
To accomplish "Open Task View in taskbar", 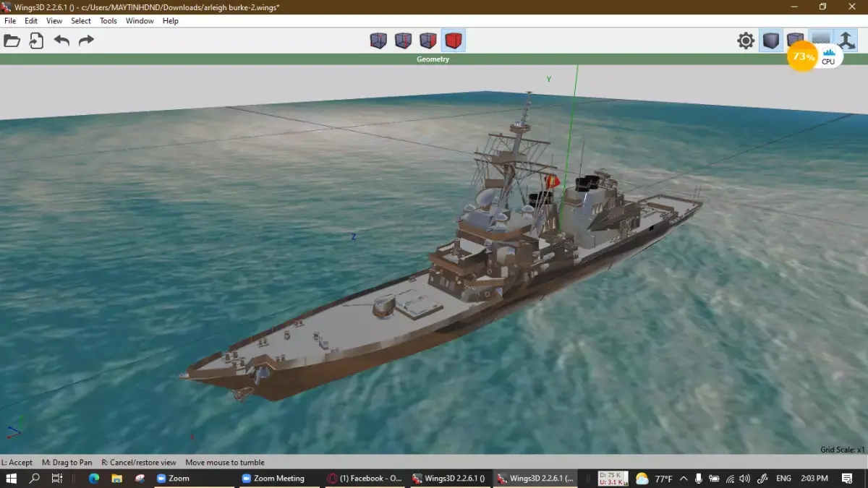I will click(57, 478).
